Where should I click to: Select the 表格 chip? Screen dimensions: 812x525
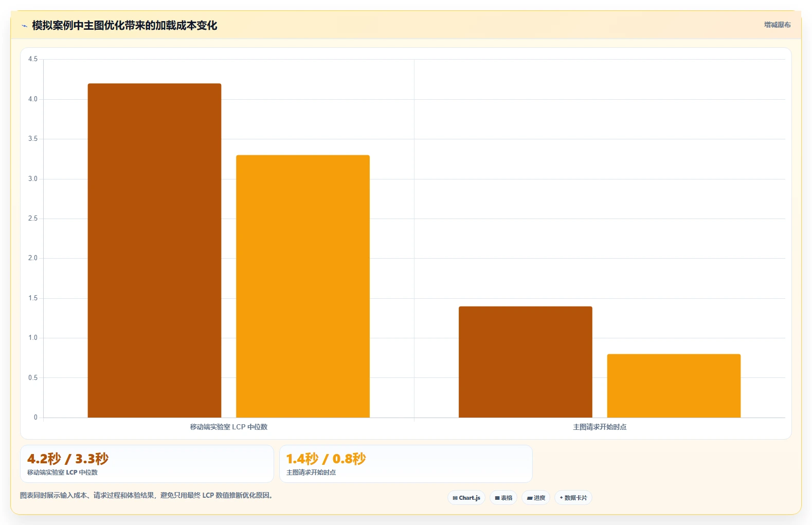coord(503,498)
